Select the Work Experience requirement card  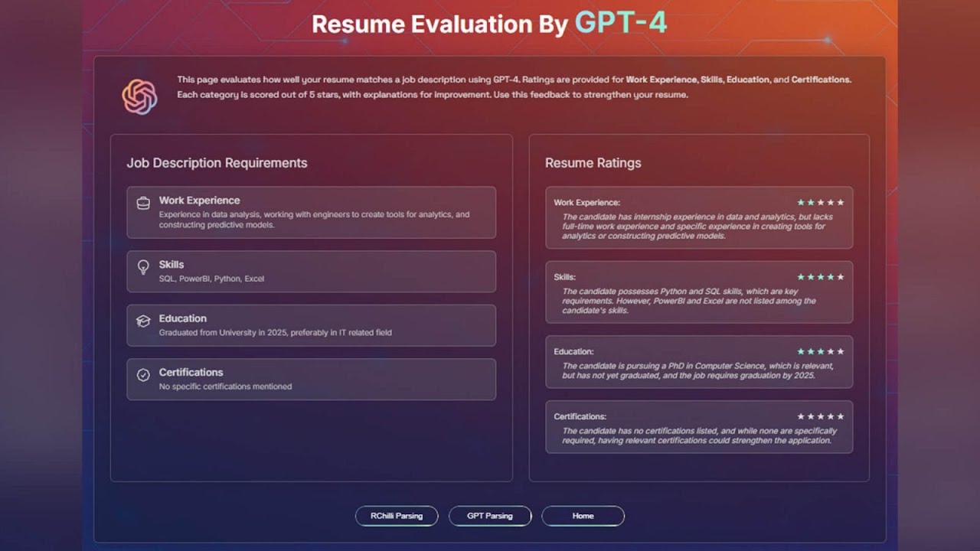coord(311,212)
